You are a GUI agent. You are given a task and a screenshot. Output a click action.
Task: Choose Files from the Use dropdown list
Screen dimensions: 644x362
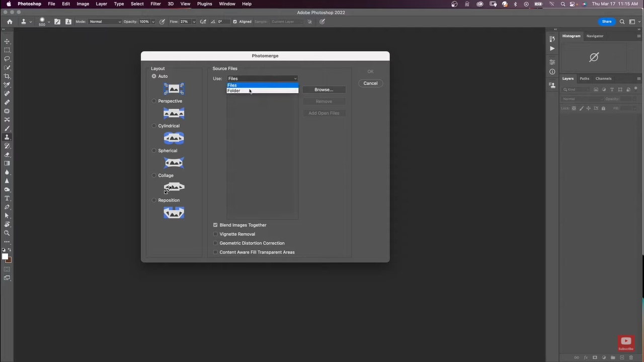point(262,85)
